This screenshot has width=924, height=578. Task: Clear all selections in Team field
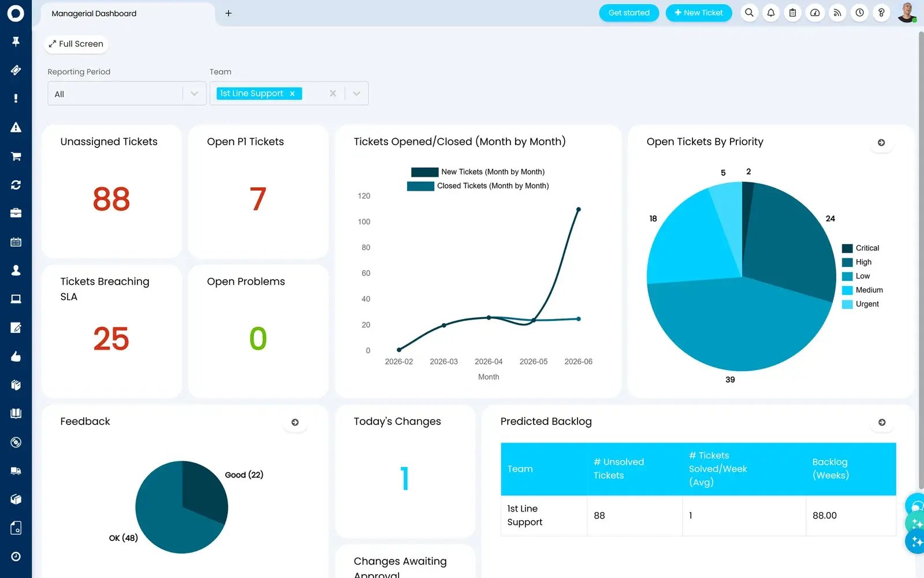(333, 94)
